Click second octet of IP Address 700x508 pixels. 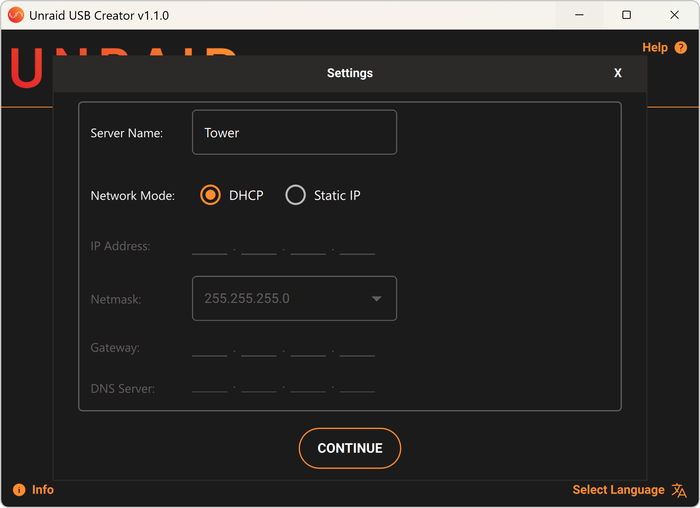(x=259, y=246)
